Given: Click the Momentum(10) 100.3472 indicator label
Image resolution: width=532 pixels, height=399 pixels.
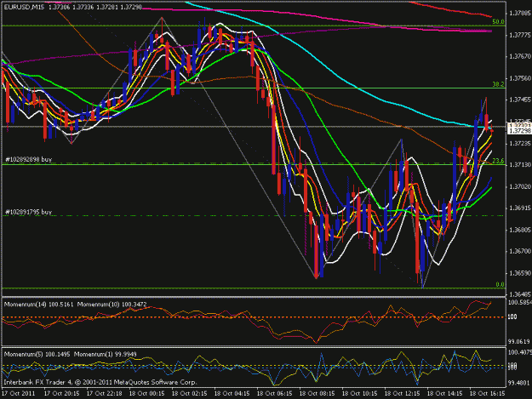Looking at the screenshot, I should 112,305.
